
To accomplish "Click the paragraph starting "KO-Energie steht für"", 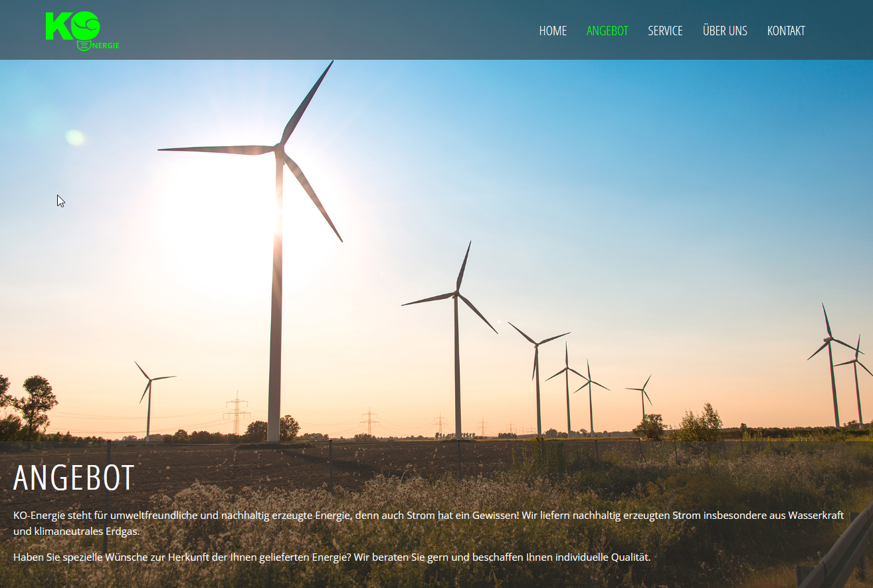I will pyautogui.click(x=429, y=524).
